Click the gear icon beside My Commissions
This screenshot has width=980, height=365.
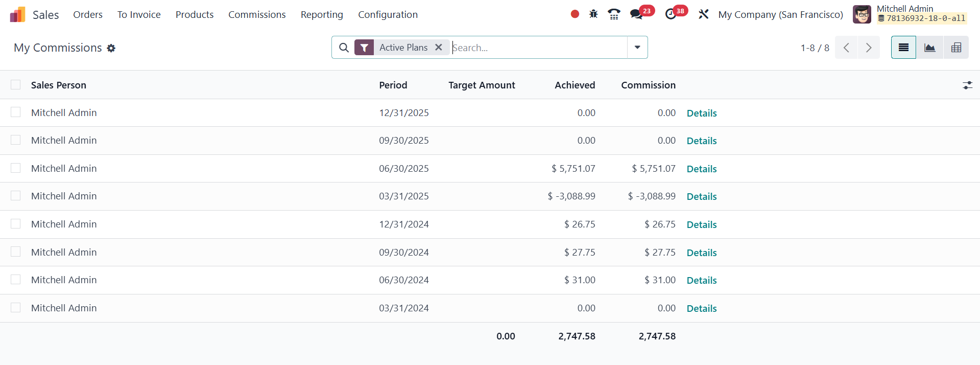point(111,48)
